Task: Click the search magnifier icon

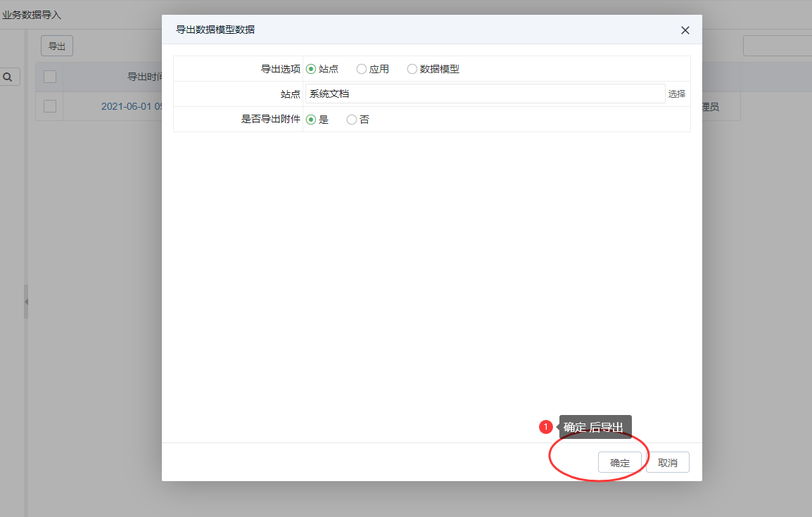Action: point(8,77)
